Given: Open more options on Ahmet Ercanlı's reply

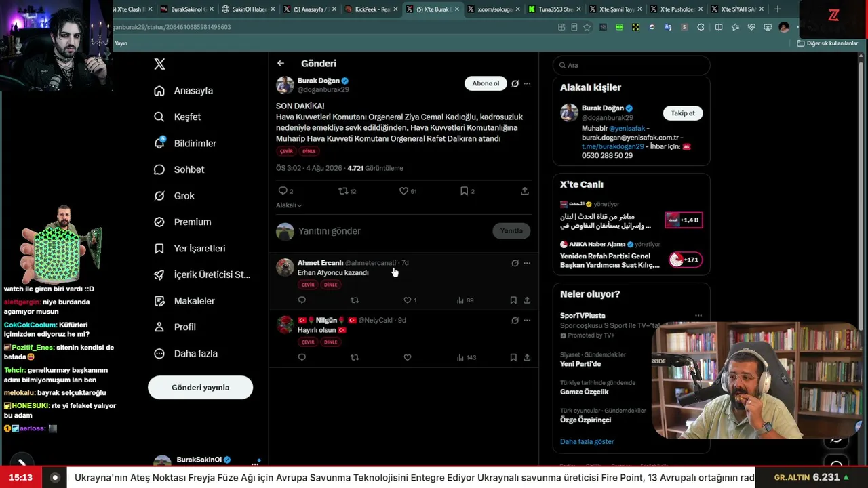Looking at the screenshot, I should [527, 263].
